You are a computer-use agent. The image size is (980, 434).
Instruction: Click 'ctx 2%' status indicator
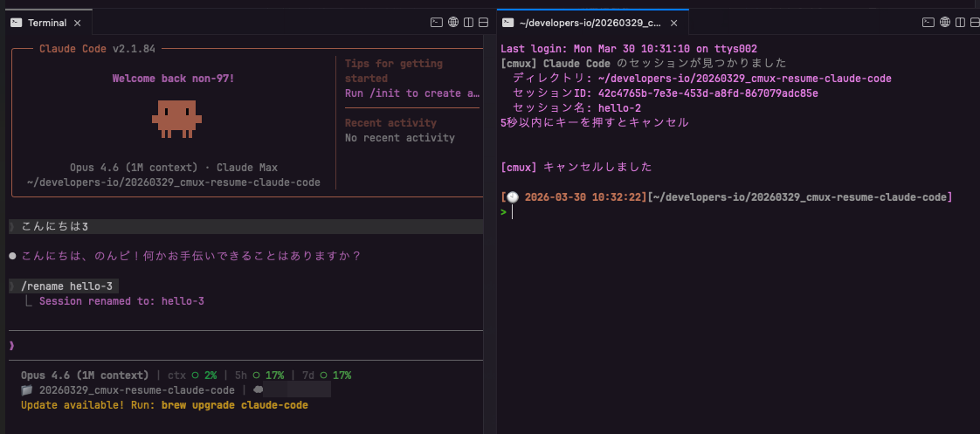[192, 375]
